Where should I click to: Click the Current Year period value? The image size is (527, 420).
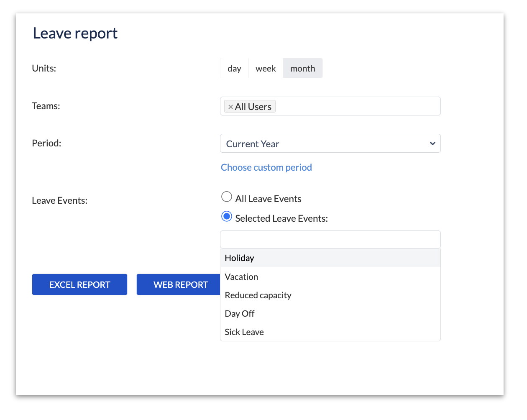tap(253, 144)
